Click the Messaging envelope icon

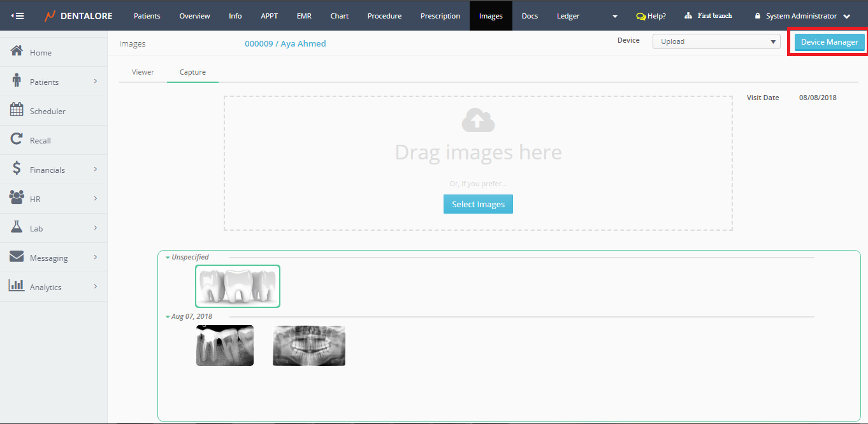pos(17,257)
